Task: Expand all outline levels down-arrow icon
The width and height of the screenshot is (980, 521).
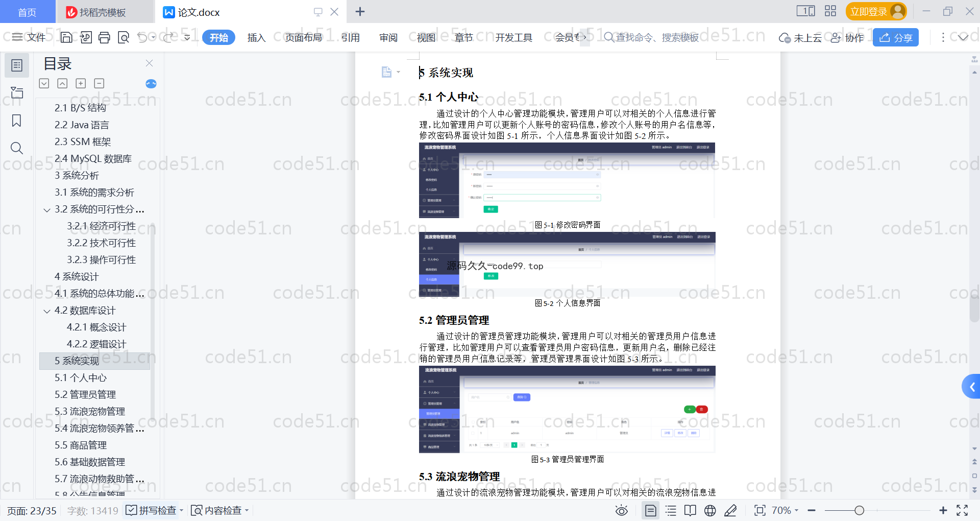Action: pyautogui.click(x=44, y=83)
